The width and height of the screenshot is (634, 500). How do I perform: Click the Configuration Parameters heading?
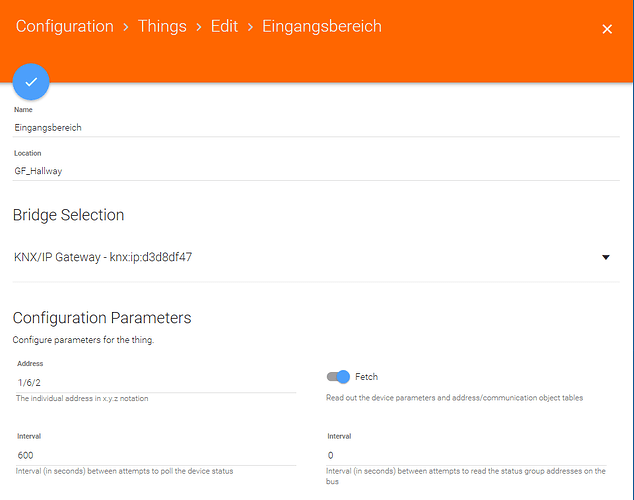point(102,318)
